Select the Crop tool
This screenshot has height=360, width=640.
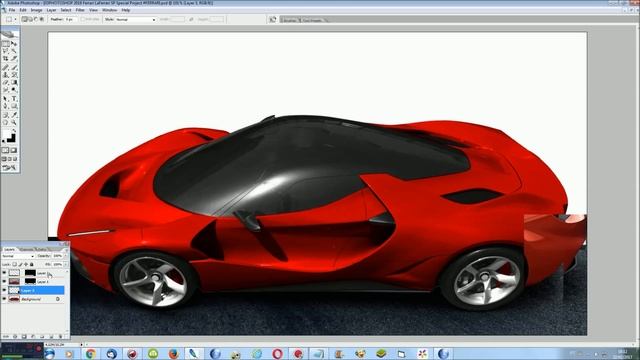[x=5, y=59]
